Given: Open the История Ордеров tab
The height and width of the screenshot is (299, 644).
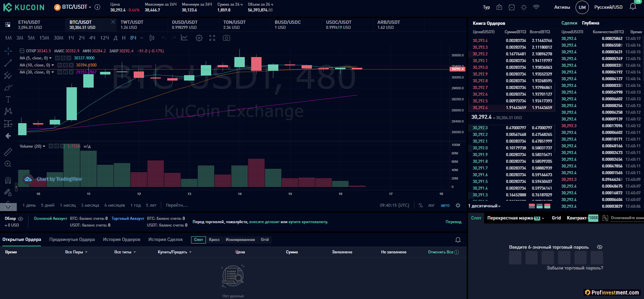Looking at the screenshot, I should (x=122, y=239).
